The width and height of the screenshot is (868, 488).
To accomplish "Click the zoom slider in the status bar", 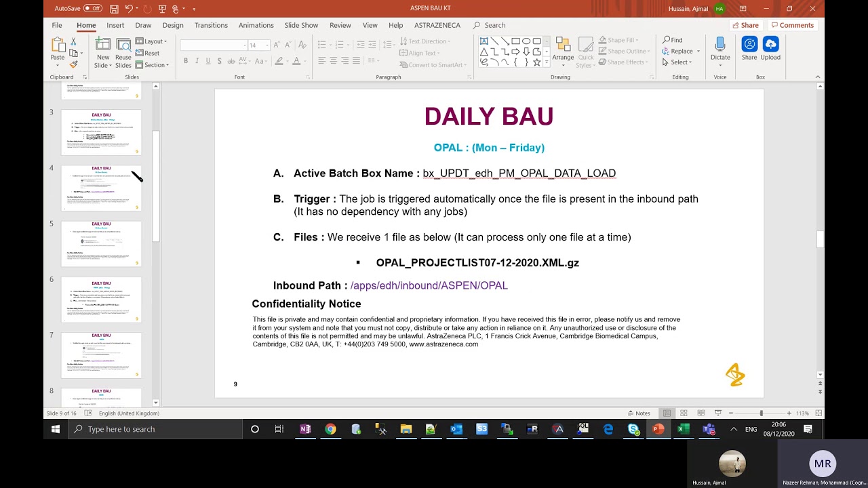I will 759,413.
